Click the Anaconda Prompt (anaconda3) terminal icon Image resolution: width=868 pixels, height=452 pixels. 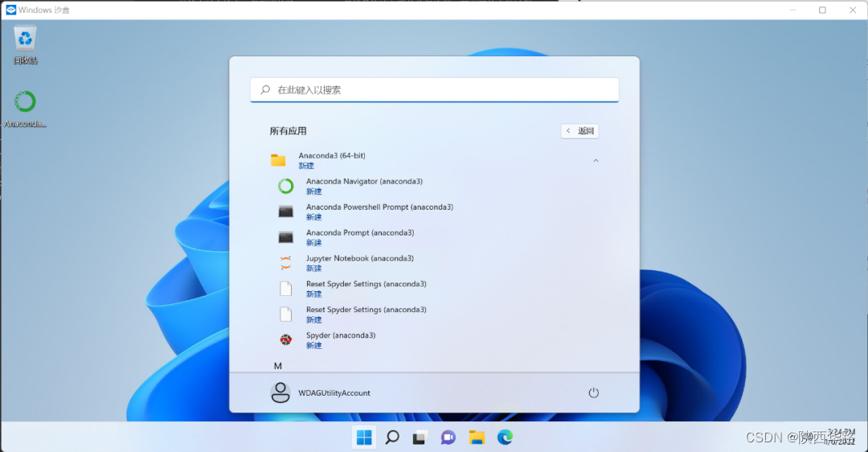(x=285, y=237)
